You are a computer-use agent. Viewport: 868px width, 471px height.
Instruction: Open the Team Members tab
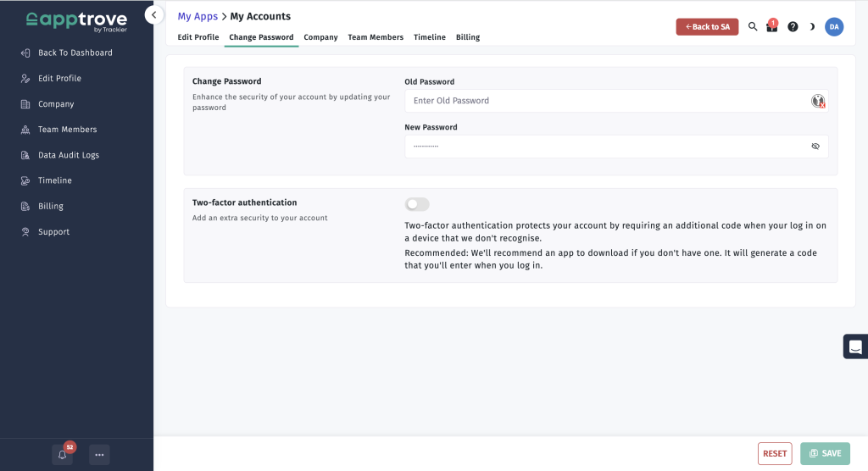376,37
